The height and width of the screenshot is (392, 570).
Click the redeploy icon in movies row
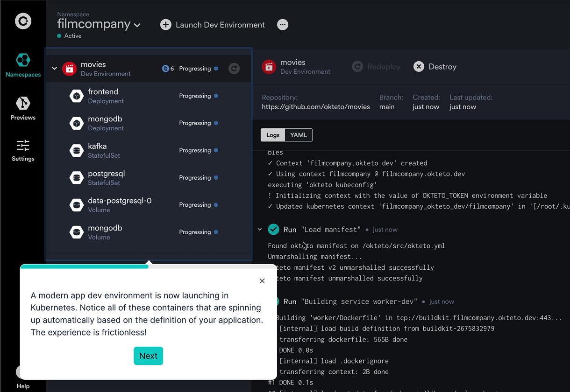(234, 69)
